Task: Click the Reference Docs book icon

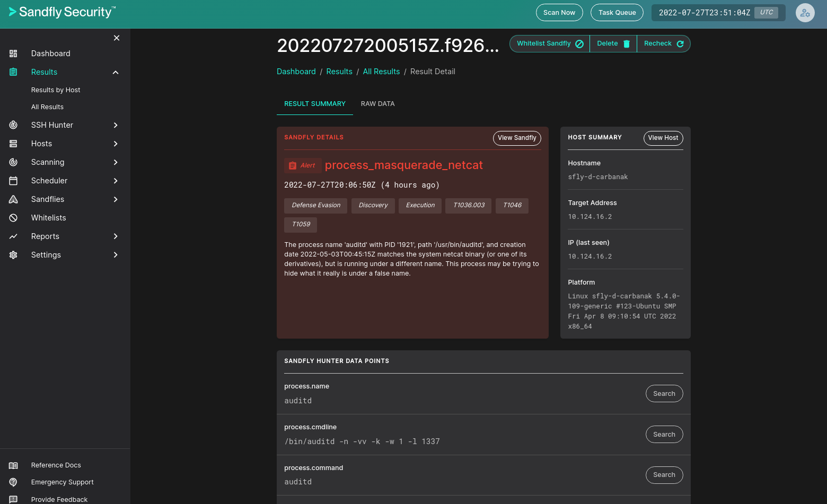Action: pos(13,465)
